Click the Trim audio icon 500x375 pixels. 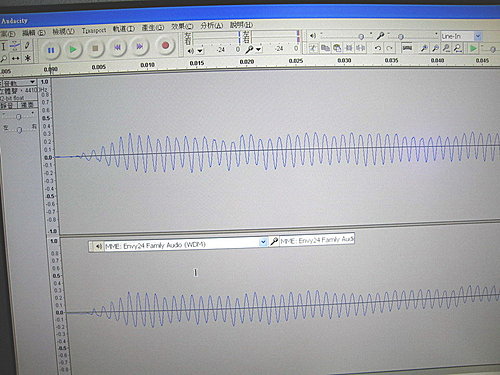349,48
